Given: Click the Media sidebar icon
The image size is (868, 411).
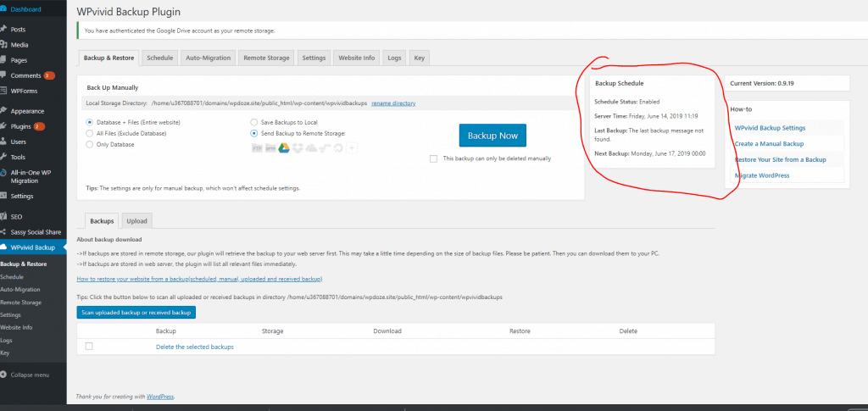Looking at the screenshot, I should point(4,44).
